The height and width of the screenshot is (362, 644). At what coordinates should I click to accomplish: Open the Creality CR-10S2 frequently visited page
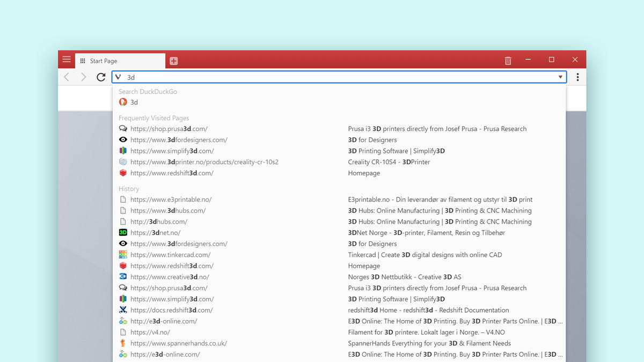tap(205, 161)
